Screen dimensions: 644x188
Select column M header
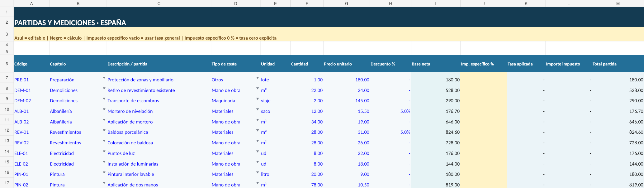(x=618, y=3)
